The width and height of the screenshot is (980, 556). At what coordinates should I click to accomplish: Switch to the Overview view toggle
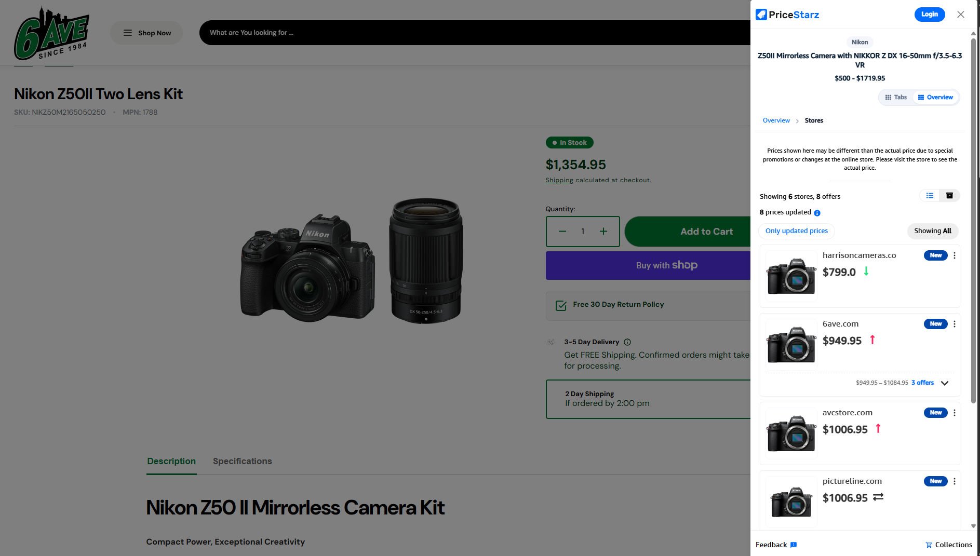click(x=935, y=97)
